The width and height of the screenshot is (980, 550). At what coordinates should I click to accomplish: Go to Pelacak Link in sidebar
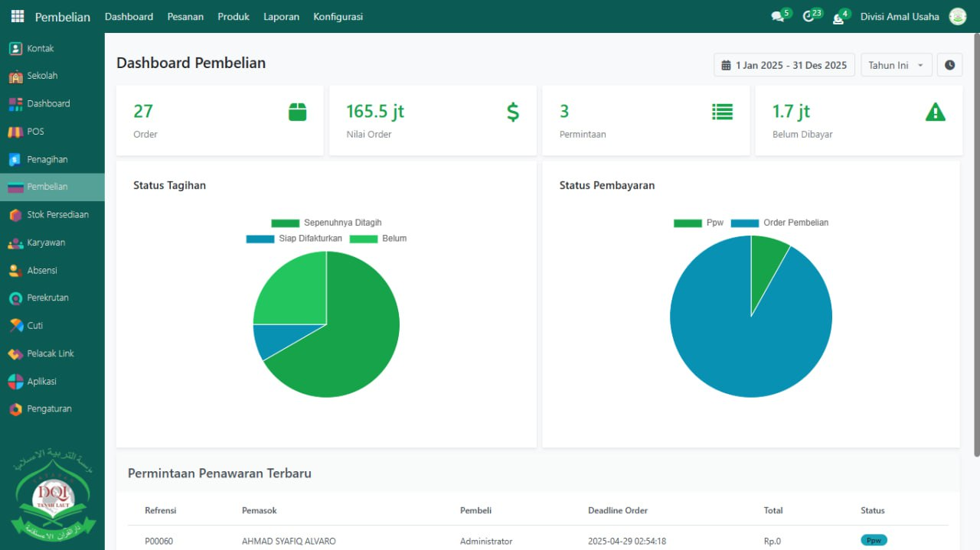tap(52, 353)
